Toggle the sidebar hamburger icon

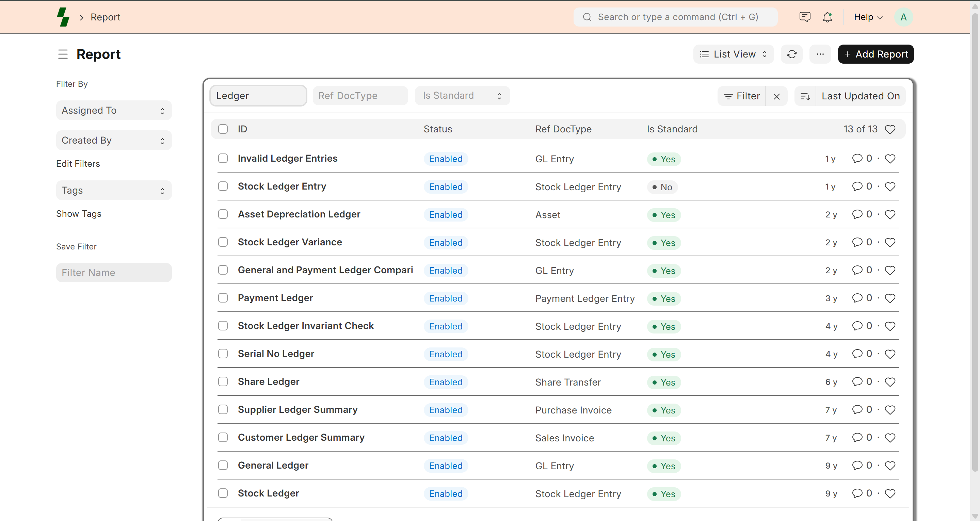(x=63, y=54)
